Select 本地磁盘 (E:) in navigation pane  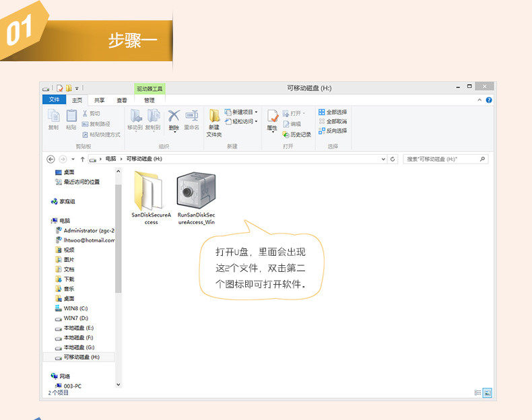tap(74, 328)
